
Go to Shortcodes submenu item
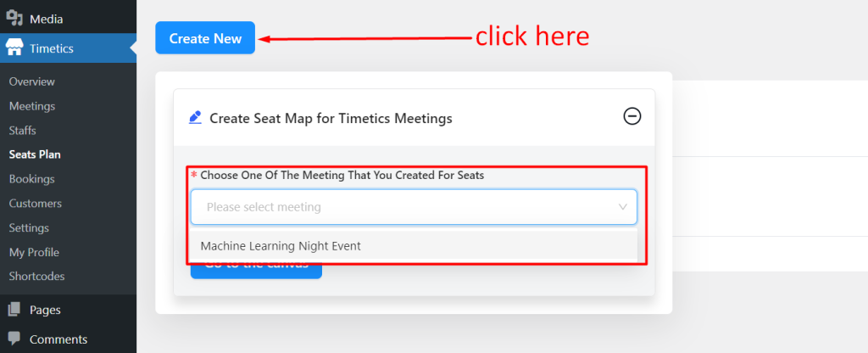tap(36, 276)
